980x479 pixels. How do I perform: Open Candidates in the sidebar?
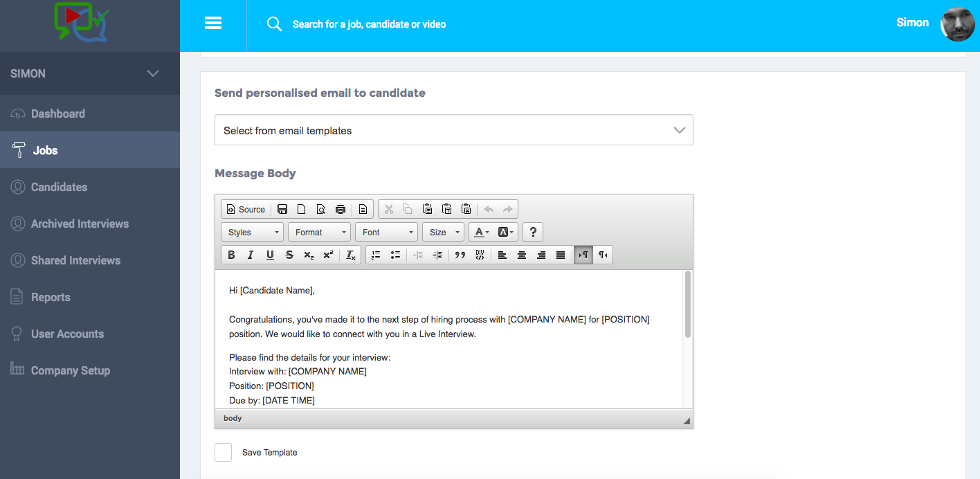[59, 187]
